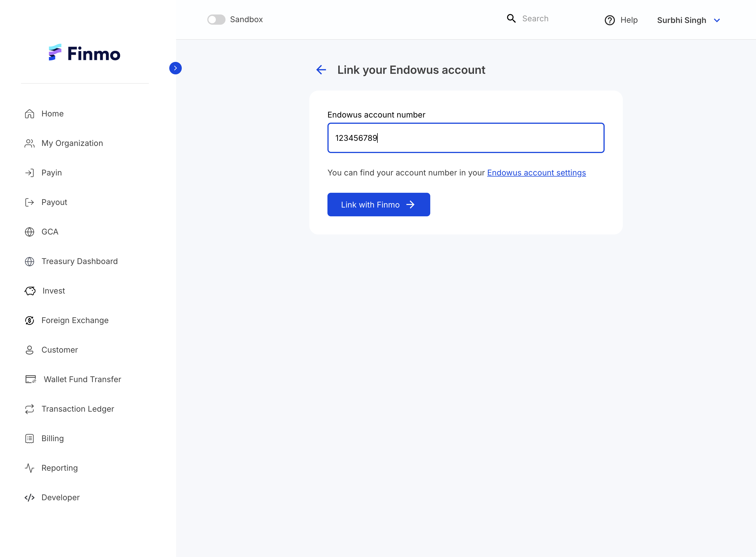Screen dimensions: 756x557
Task: Open the Customer menu item
Action: [x=60, y=350]
